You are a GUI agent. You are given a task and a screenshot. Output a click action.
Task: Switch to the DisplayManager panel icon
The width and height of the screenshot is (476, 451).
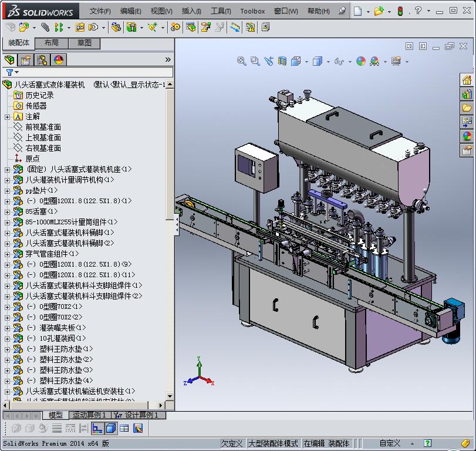pyautogui.click(x=58, y=59)
